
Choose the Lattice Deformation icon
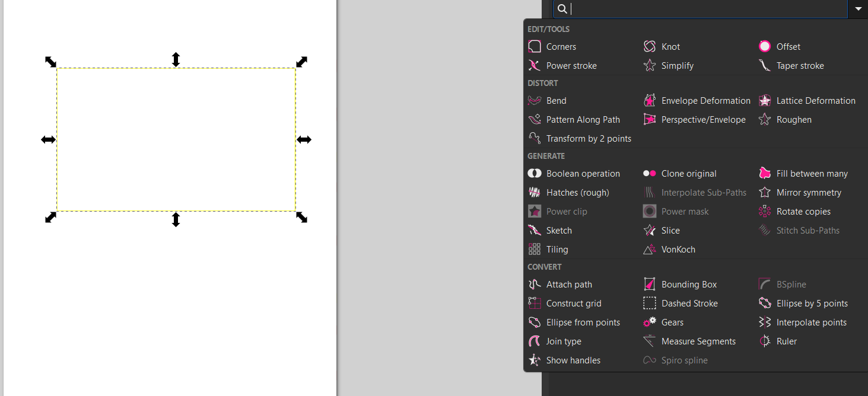(765, 101)
